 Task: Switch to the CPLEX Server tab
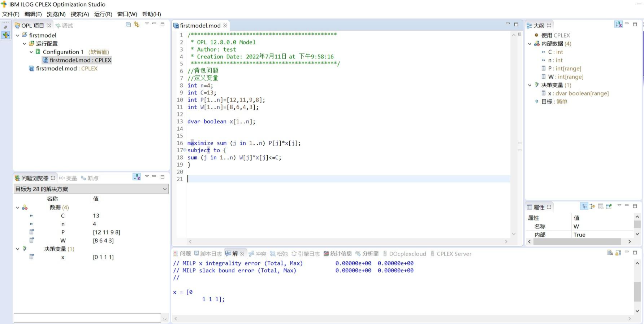tap(451, 254)
